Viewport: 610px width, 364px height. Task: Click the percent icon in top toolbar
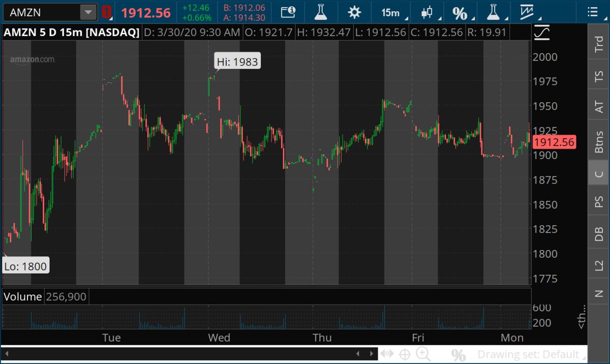(x=460, y=12)
